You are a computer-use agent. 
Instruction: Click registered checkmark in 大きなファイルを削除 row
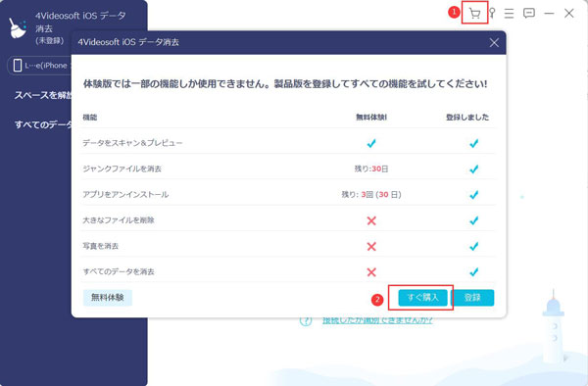(x=474, y=220)
